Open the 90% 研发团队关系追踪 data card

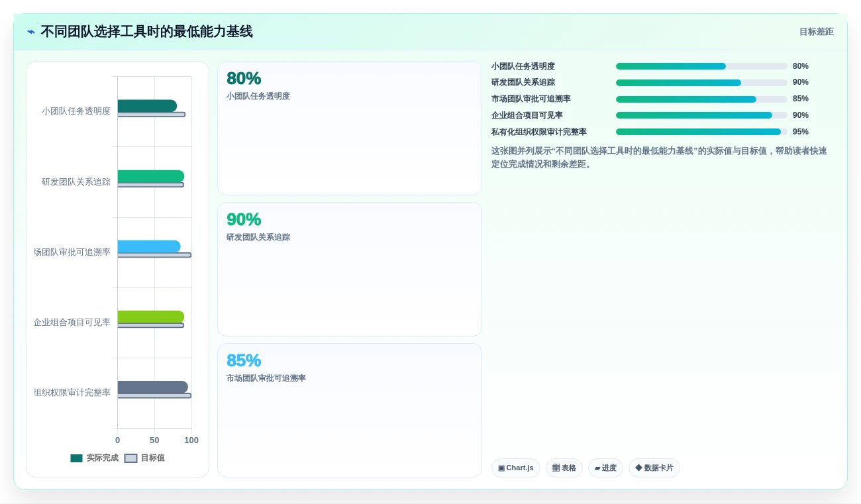coord(350,270)
